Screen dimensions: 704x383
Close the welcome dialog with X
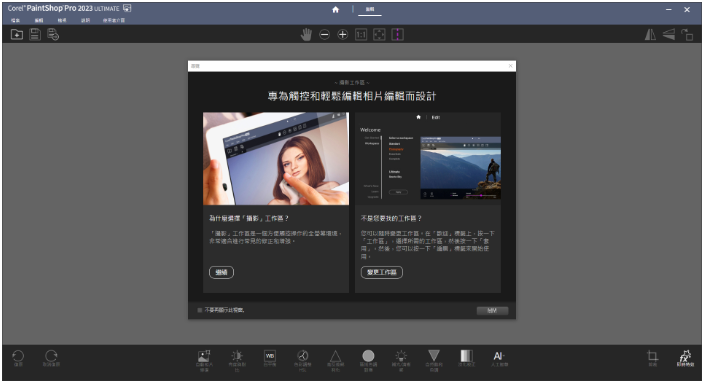pyautogui.click(x=510, y=66)
